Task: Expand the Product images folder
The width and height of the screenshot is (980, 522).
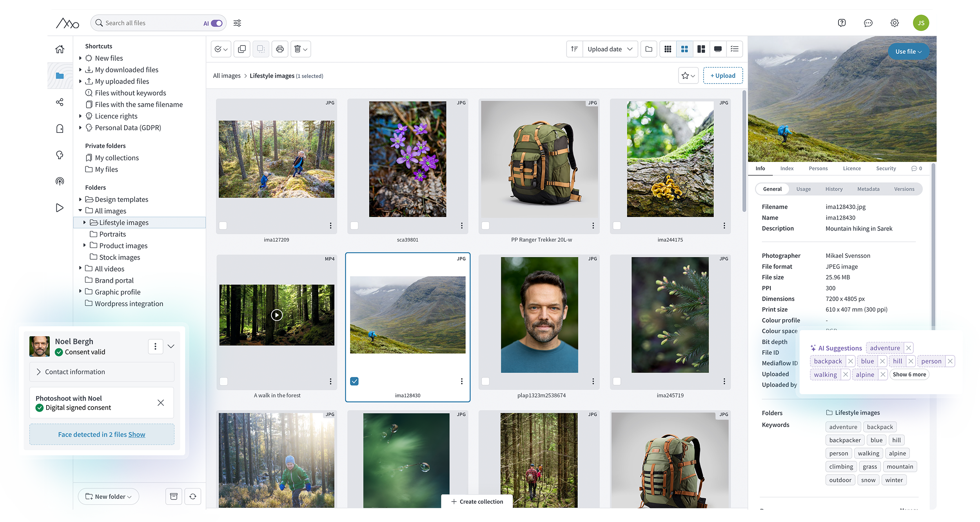Action: coord(84,246)
